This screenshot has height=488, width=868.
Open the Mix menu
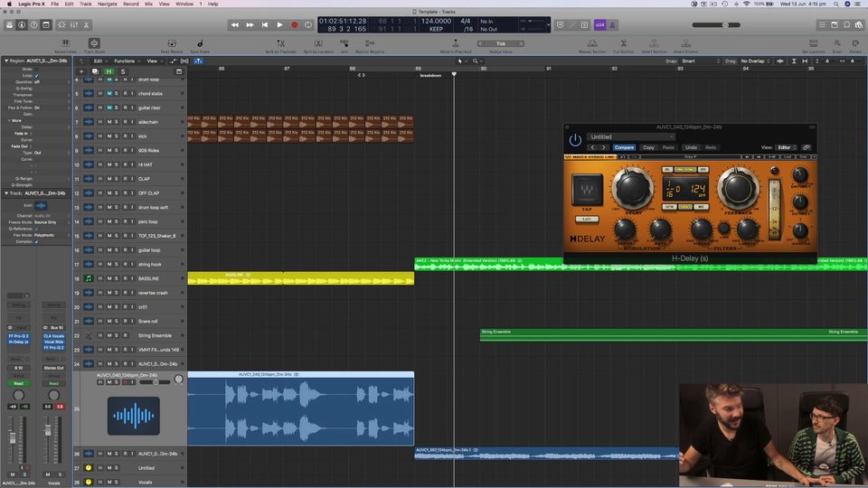(x=149, y=4)
